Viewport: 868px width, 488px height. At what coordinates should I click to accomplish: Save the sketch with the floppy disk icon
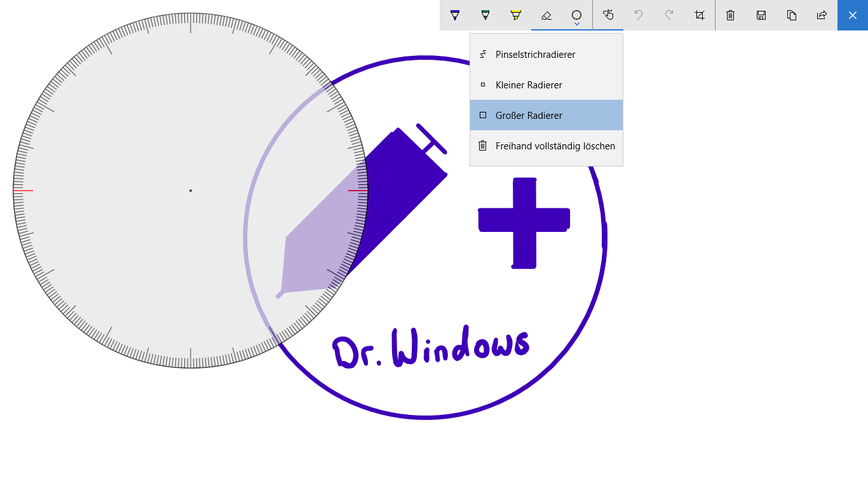point(761,15)
